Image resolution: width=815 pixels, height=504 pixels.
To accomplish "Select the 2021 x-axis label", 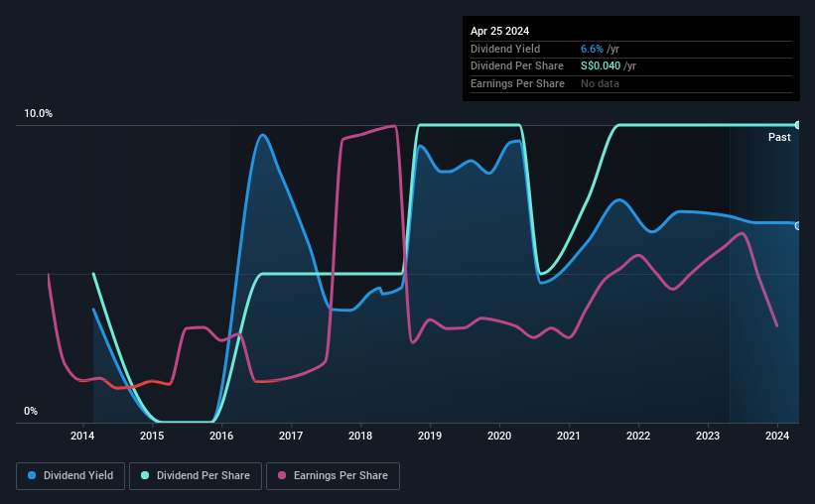I will coord(569,436).
